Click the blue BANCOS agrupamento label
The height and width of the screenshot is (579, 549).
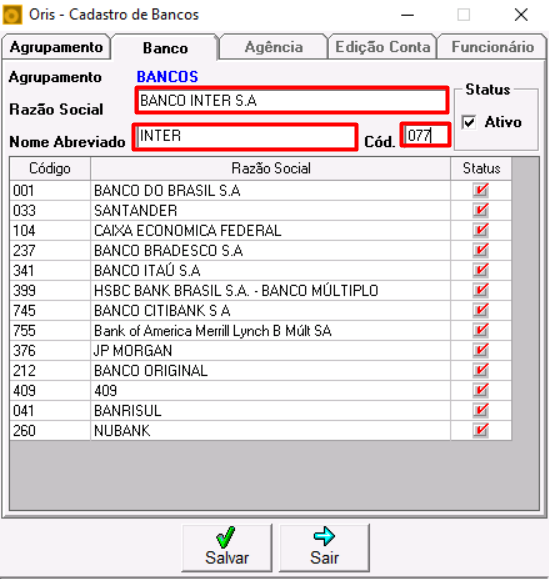167,77
